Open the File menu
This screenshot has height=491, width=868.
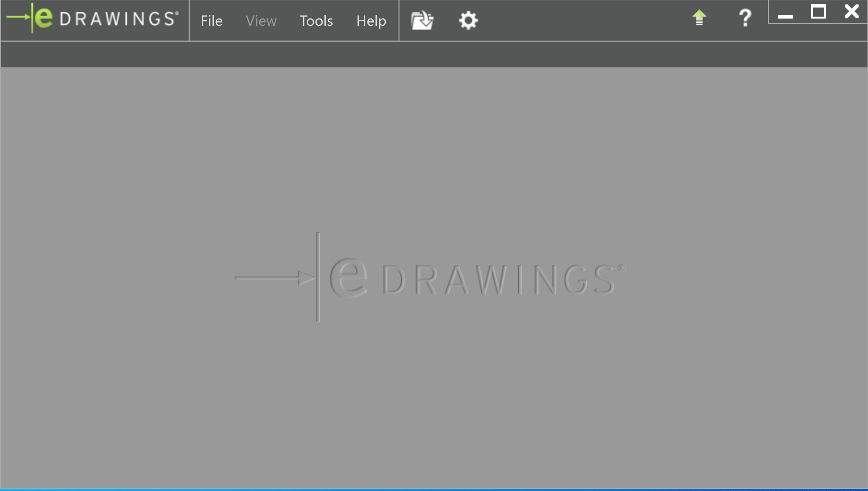[x=211, y=21]
